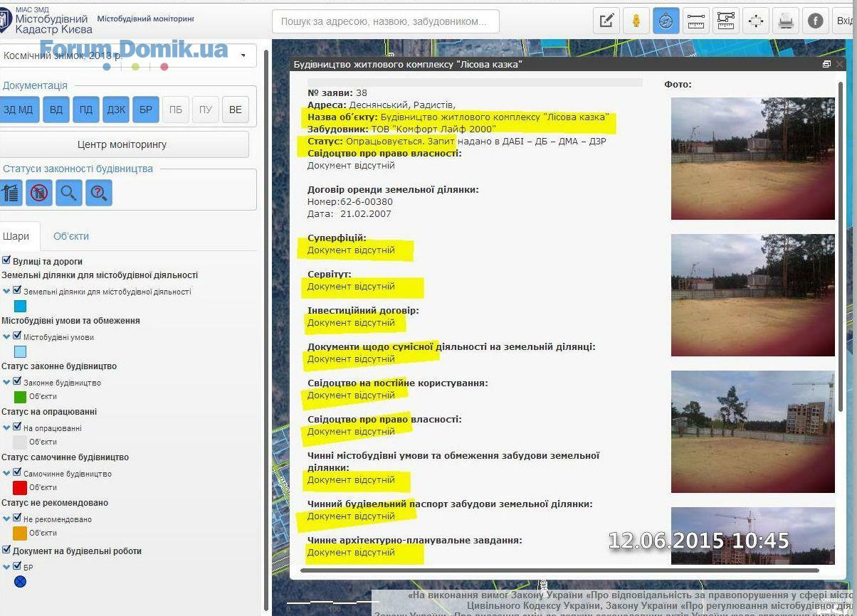Uncheck the Не рекомендовано checkbox
Image resolution: width=857 pixels, height=616 pixels.
point(18,518)
